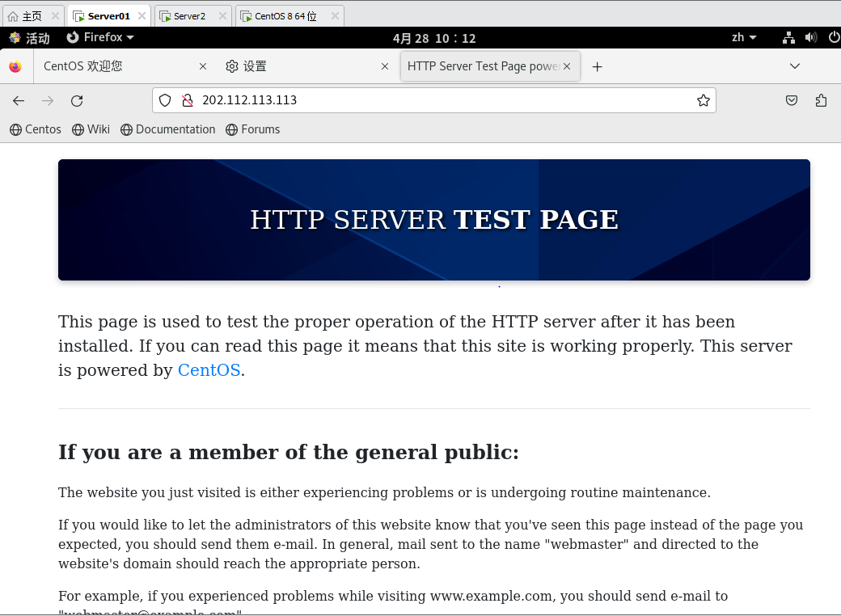Click the insecure connection padlock icon
The image size is (841, 616).
click(187, 100)
